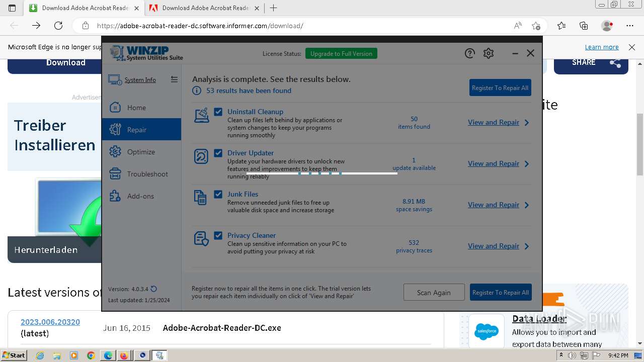
Task: Click the Edge address bar URL
Action: [x=200, y=26]
